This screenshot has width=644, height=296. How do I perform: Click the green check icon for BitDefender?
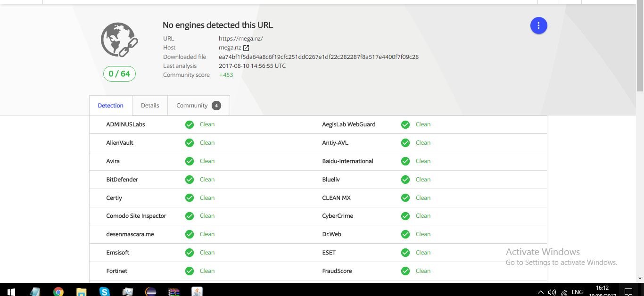coord(190,180)
